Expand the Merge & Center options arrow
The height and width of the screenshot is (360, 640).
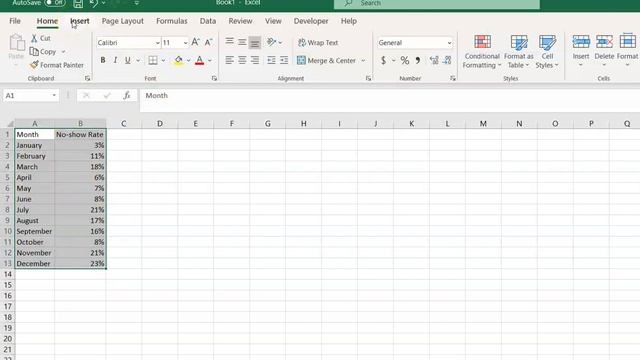pyautogui.click(x=363, y=60)
